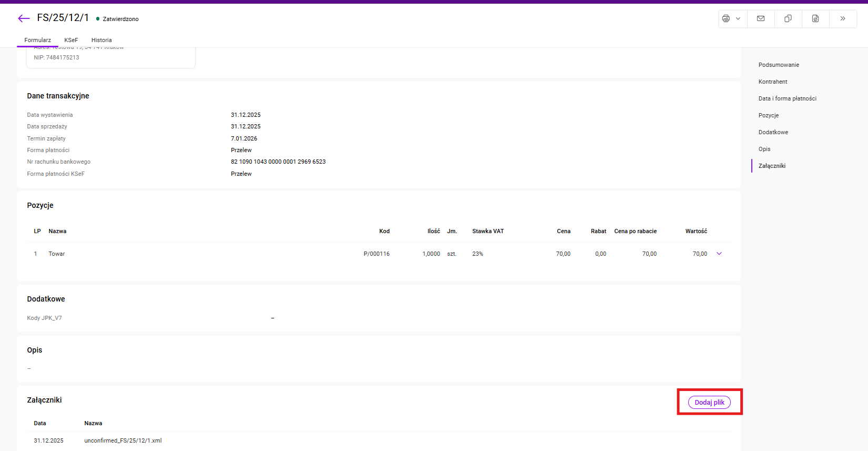Navigate to Data i forma płatności section

787,98
